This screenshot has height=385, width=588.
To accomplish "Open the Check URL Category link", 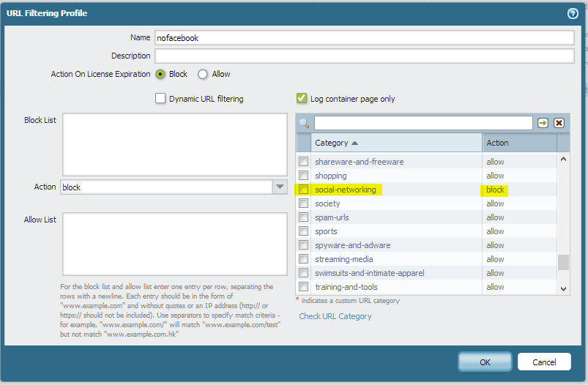I will click(x=335, y=316).
